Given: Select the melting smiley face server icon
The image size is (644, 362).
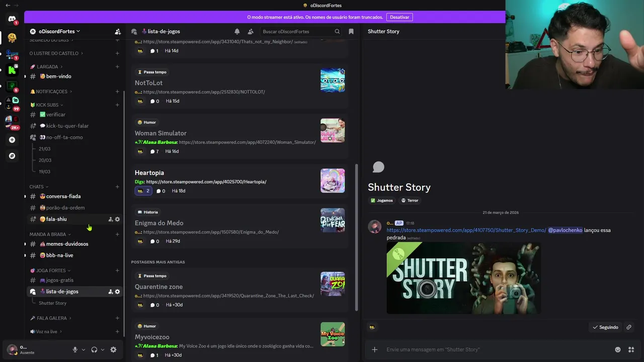Looking at the screenshot, I should point(12,38).
